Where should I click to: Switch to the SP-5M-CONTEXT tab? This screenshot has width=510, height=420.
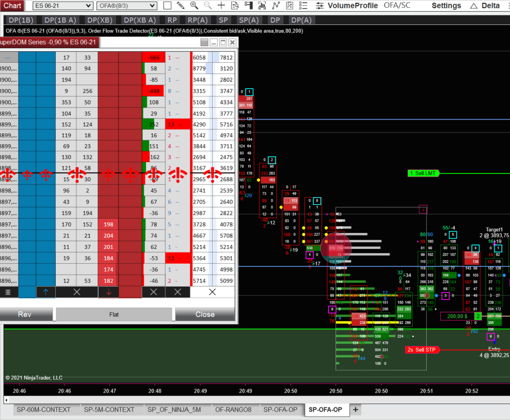(x=109, y=410)
